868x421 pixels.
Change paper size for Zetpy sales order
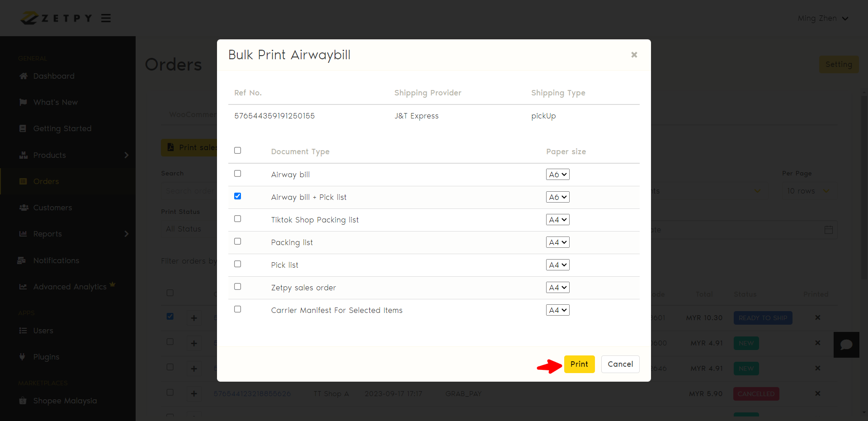coord(557,288)
